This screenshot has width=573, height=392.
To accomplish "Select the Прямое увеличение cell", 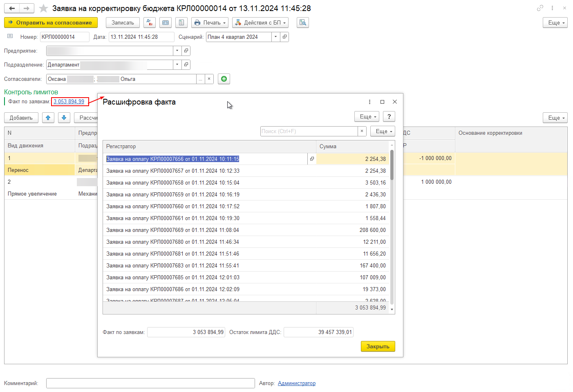I will (x=40, y=194).
